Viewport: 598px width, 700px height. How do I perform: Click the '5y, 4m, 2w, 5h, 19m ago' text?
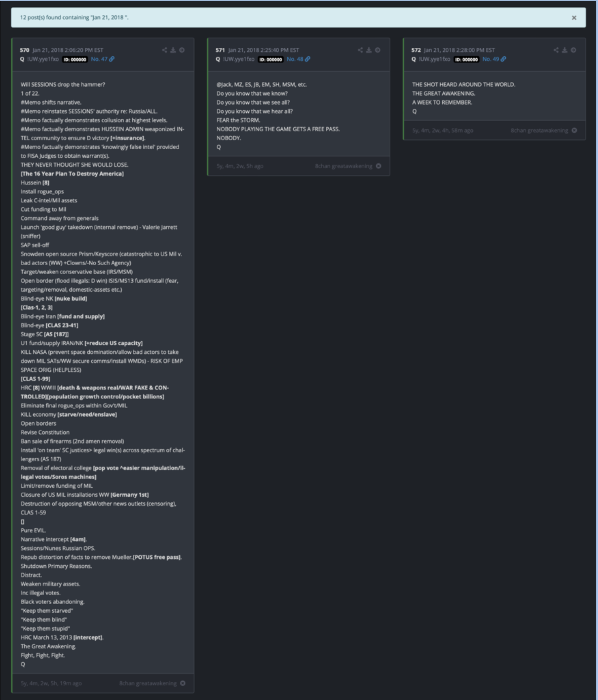coord(51,683)
